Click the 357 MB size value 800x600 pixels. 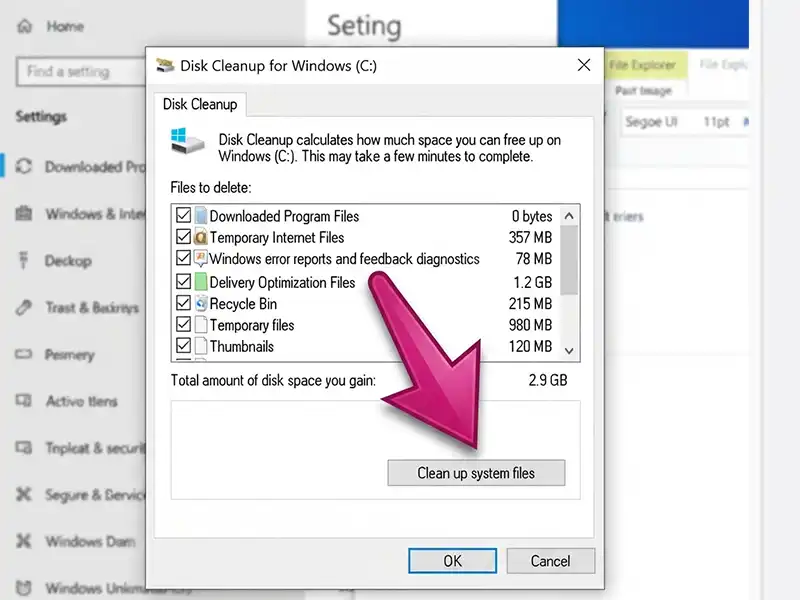pos(530,237)
